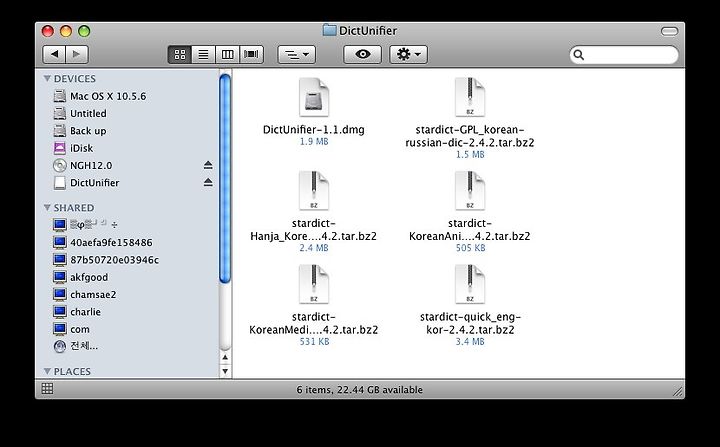Zoom the window with the green button
The height and width of the screenshot is (447, 720).
pyautogui.click(x=84, y=31)
